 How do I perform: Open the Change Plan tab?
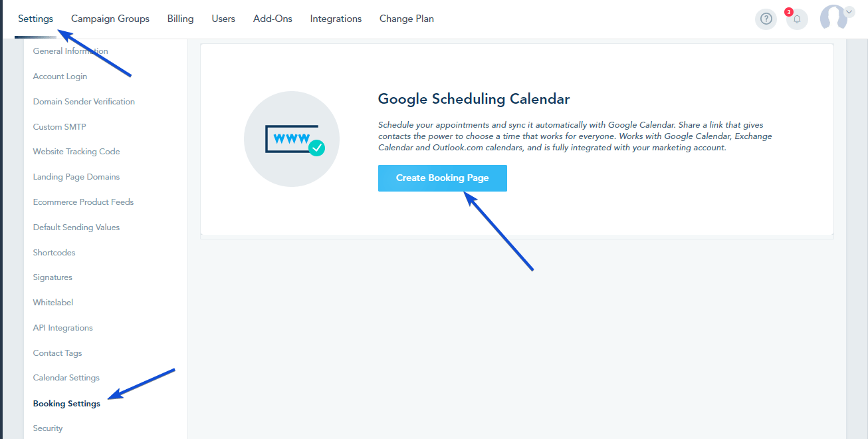[407, 19]
